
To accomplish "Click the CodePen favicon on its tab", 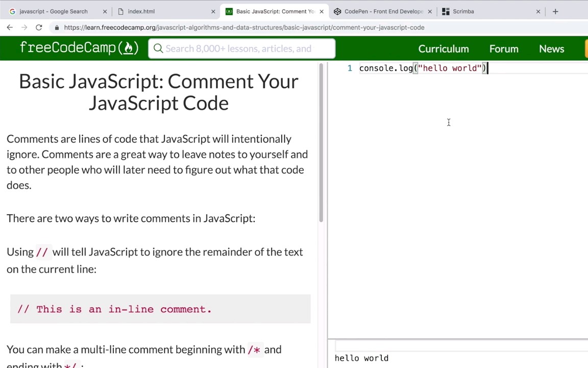I will pos(337,11).
